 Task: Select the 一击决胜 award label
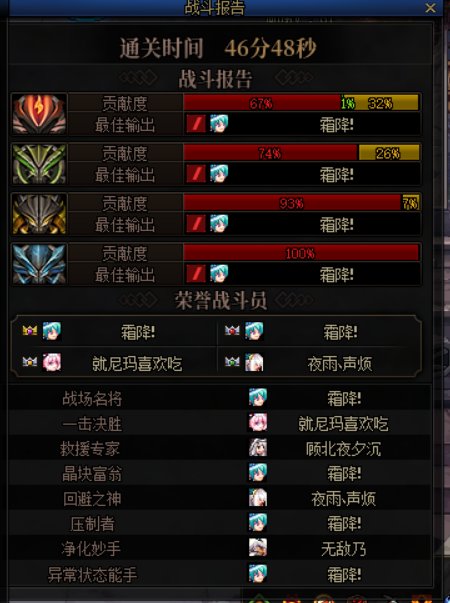92,424
